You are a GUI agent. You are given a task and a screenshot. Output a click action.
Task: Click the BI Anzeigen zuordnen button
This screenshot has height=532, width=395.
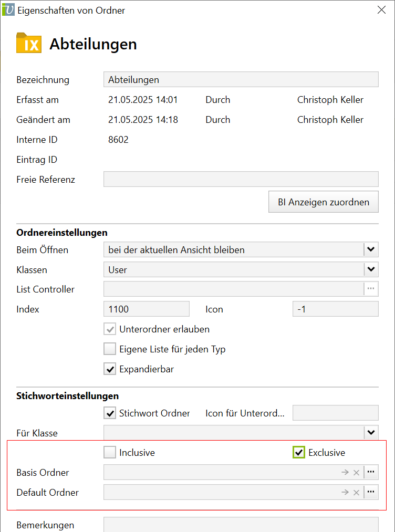coord(323,202)
